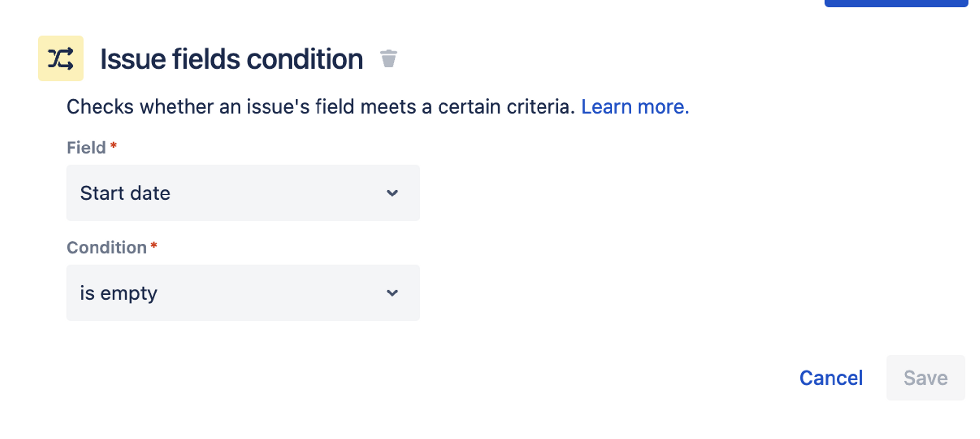Select the Start date value text
Viewport: 980px width, 439px height.
(x=125, y=193)
